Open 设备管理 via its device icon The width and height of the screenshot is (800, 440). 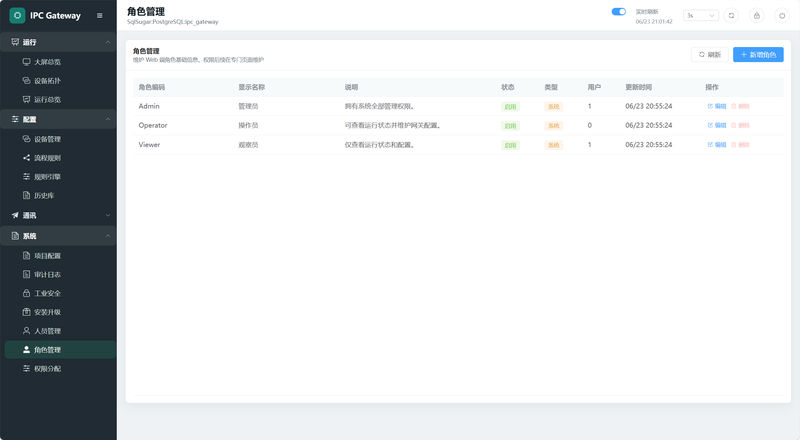click(27, 139)
